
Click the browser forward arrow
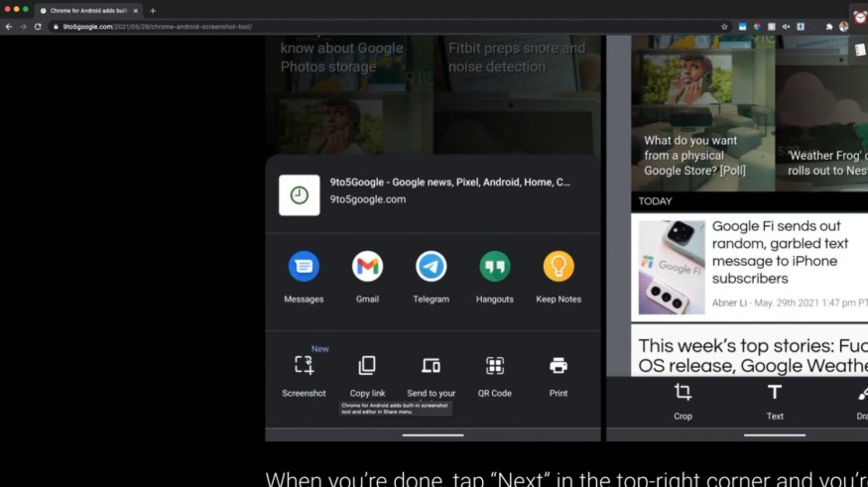(x=23, y=27)
